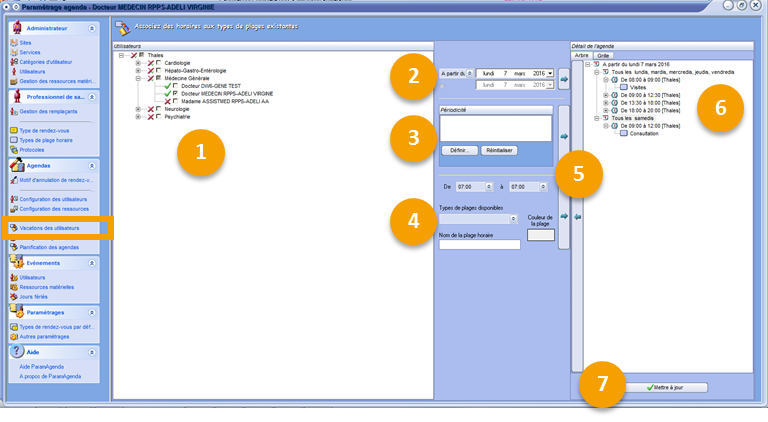Click the Définir... periodicity button
The width and height of the screenshot is (768, 422).
point(457,150)
